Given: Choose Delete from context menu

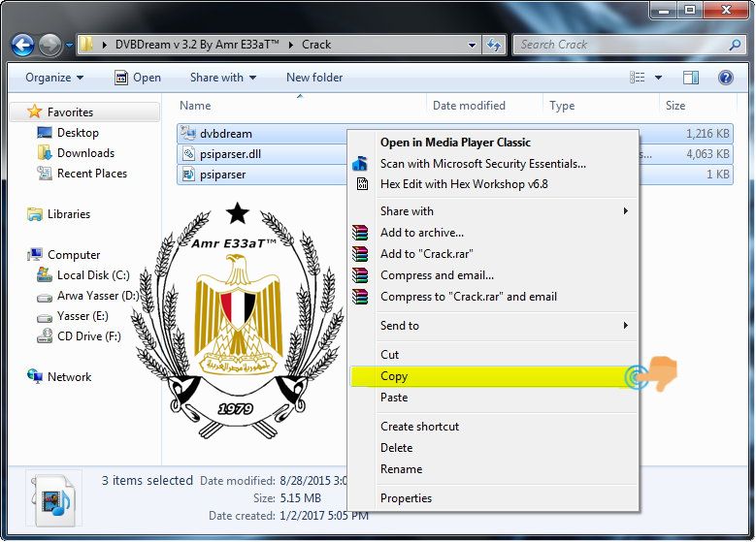Looking at the screenshot, I should click(x=494, y=448).
